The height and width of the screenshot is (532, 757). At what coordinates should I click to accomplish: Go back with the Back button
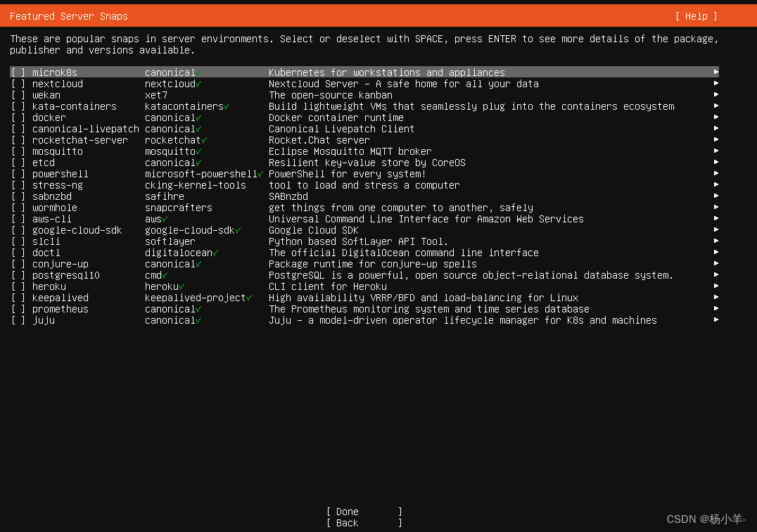coord(364,523)
